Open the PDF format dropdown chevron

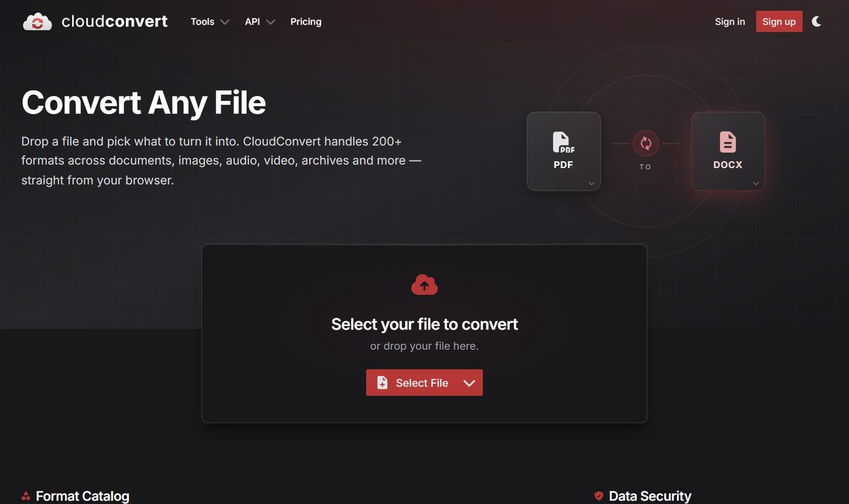(591, 184)
